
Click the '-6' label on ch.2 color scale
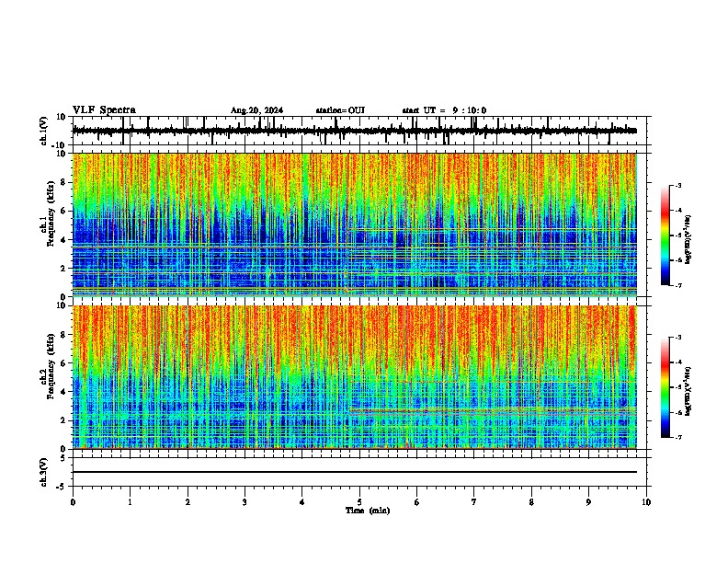click(677, 412)
